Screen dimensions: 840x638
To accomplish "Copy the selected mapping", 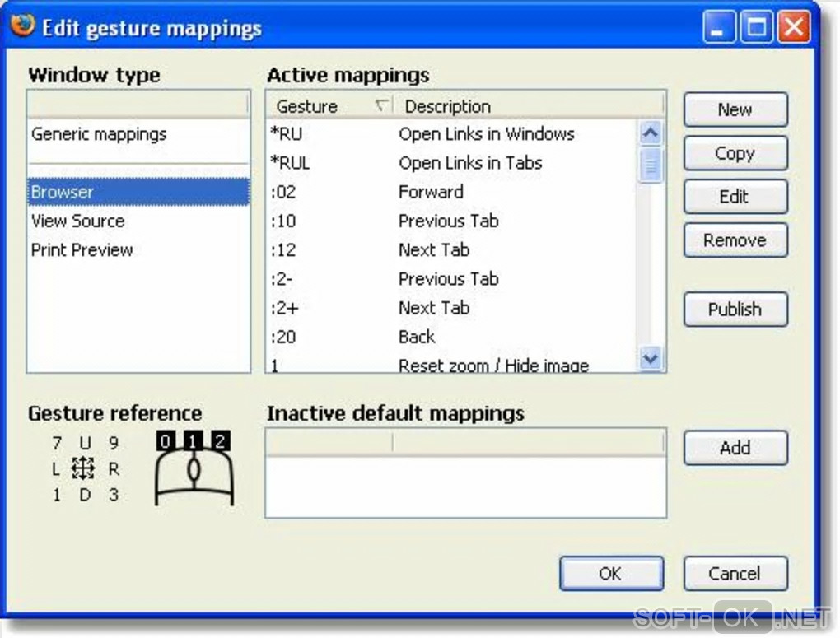I will point(735,153).
